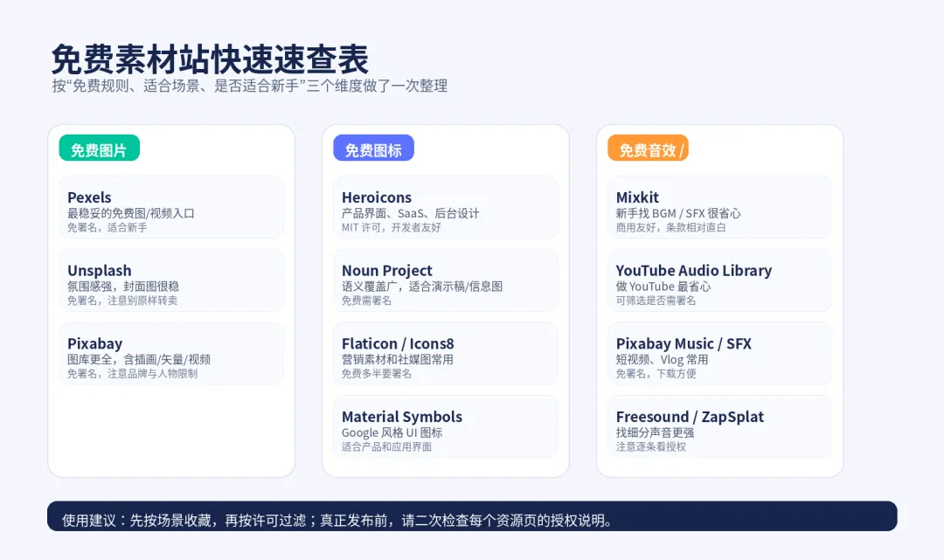The height and width of the screenshot is (560, 944).
Task: Click the Pixabay Music / SFX title
Action: tap(684, 343)
